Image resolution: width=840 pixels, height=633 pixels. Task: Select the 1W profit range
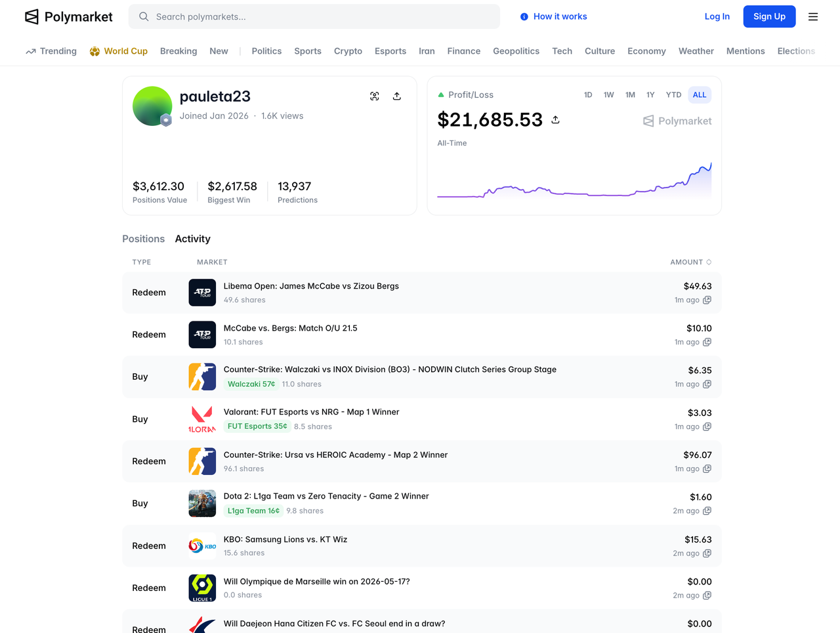[x=609, y=94]
